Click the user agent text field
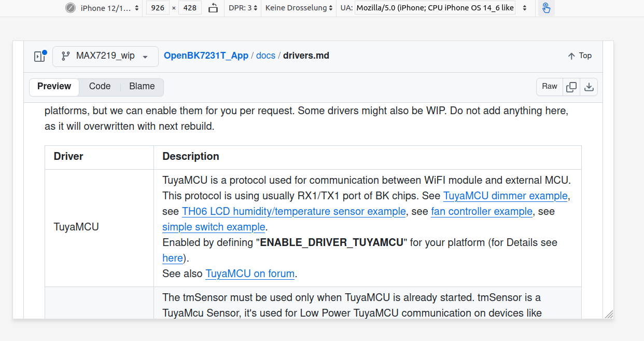644x341 pixels. point(436,8)
